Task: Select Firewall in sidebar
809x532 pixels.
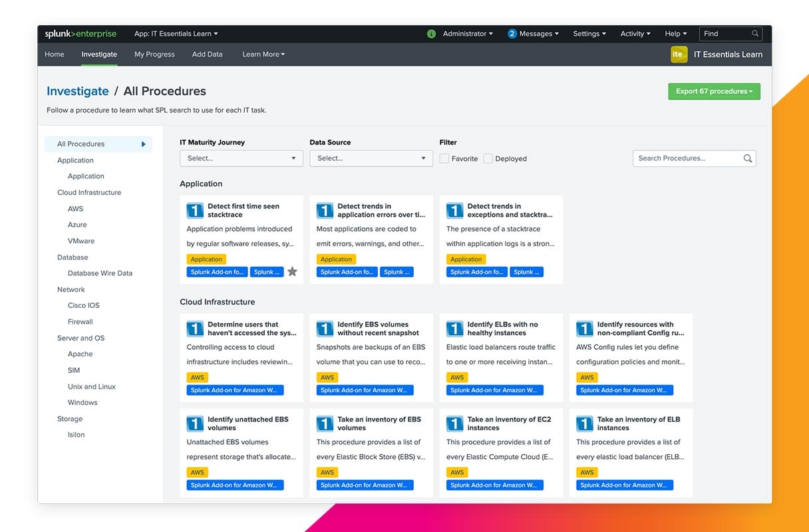Action: [x=80, y=322]
